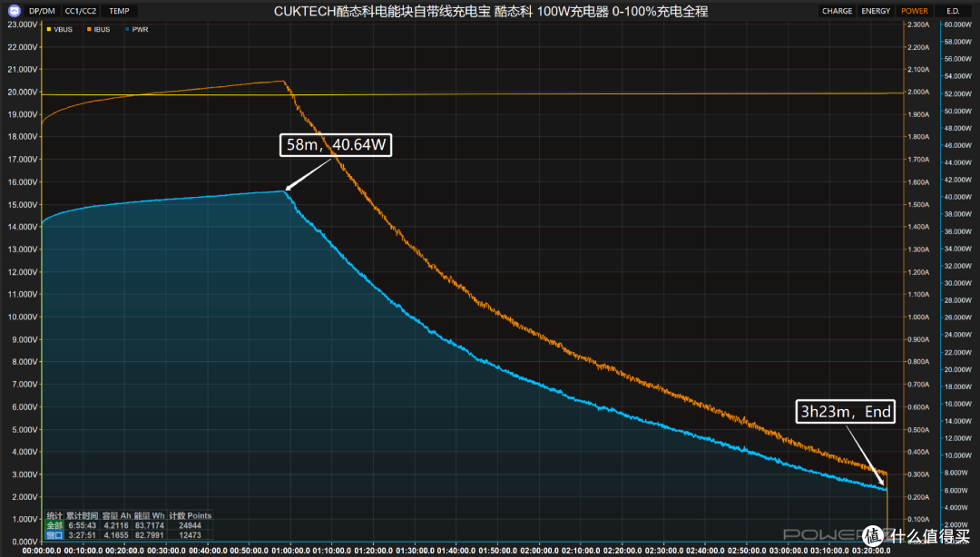Click the blue PWR legend color marker
This screenshot has height=557, width=980.
pos(127,29)
